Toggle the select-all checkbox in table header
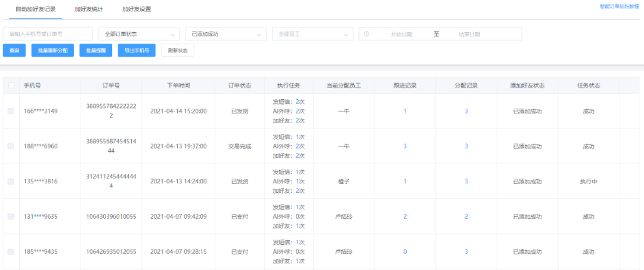Image resolution: width=644 pixels, height=270 pixels. pyautogui.click(x=11, y=85)
